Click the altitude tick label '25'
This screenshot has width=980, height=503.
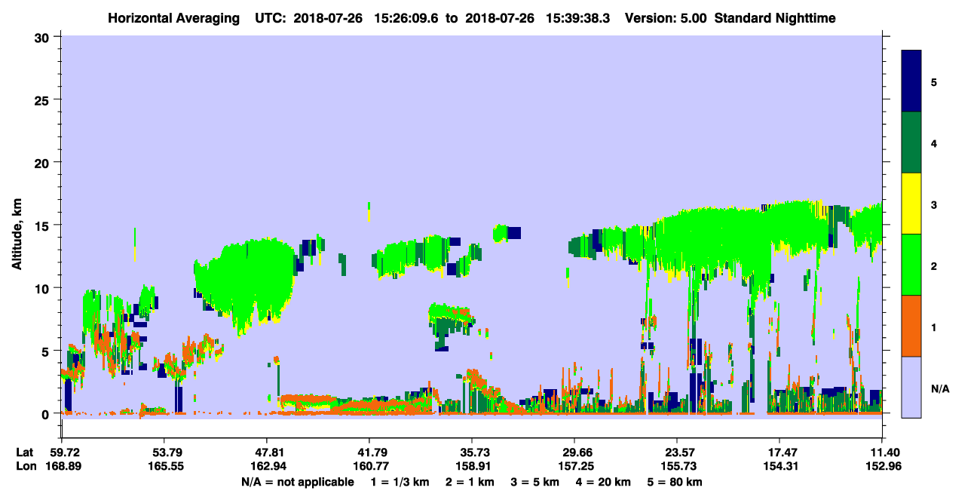coord(44,100)
